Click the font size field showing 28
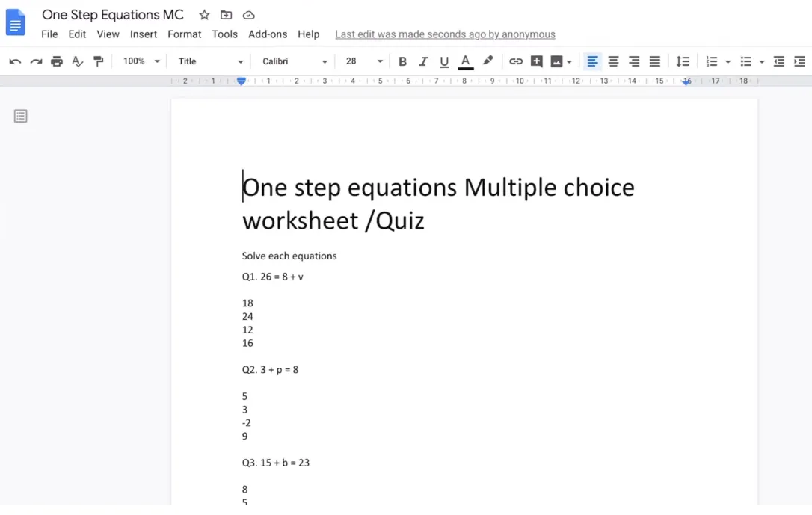The height and width of the screenshot is (515, 812). (351, 61)
